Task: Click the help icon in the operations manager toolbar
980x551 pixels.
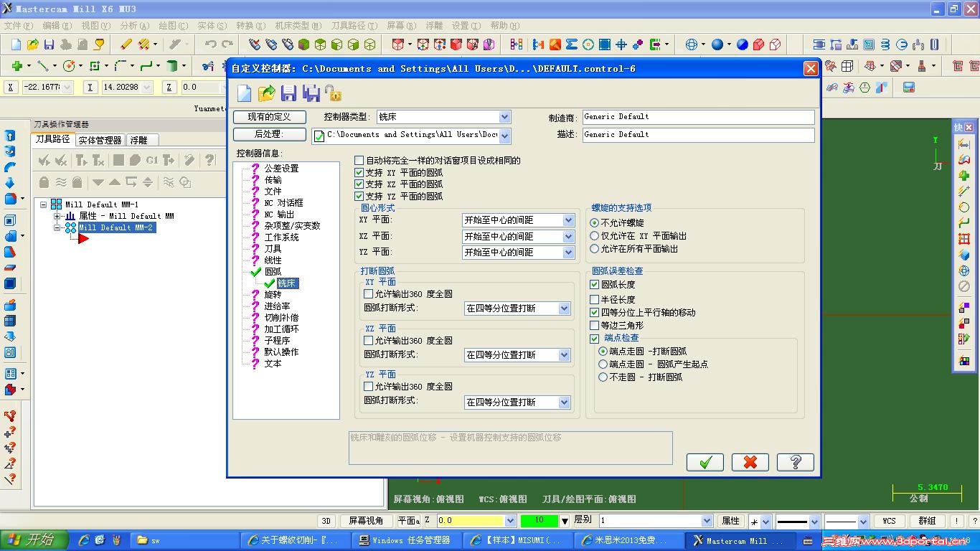Action: tap(209, 160)
